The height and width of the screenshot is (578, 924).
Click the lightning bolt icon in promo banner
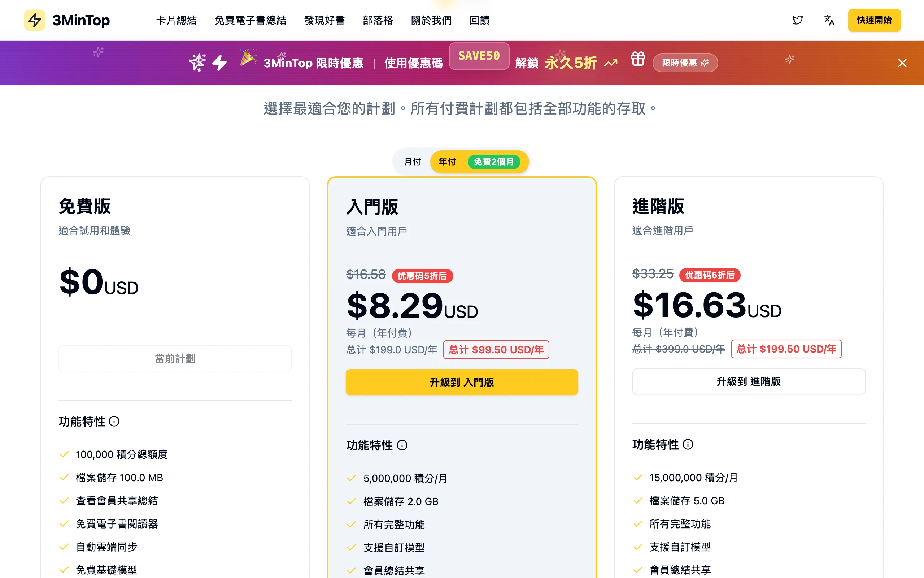(219, 63)
